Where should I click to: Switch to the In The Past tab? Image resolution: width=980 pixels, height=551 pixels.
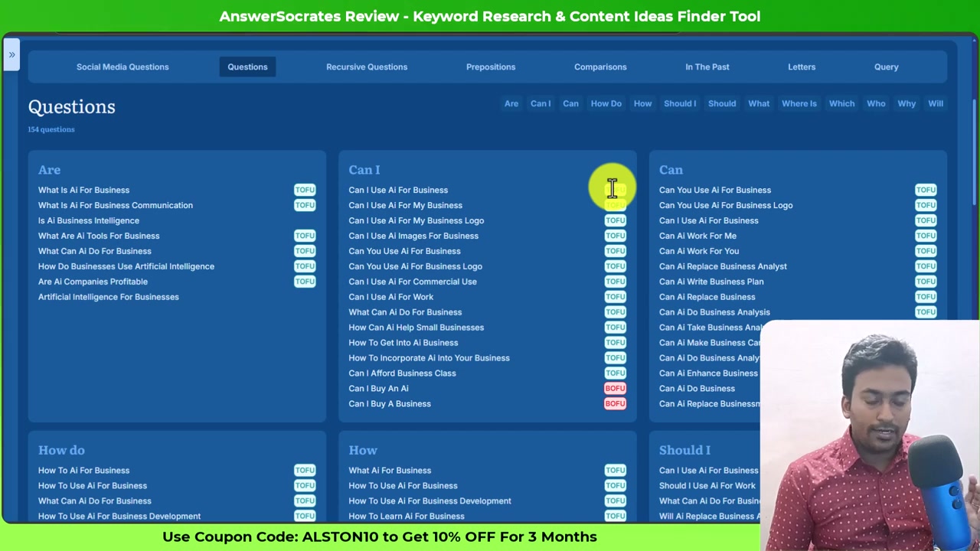(x=707, y=67)
